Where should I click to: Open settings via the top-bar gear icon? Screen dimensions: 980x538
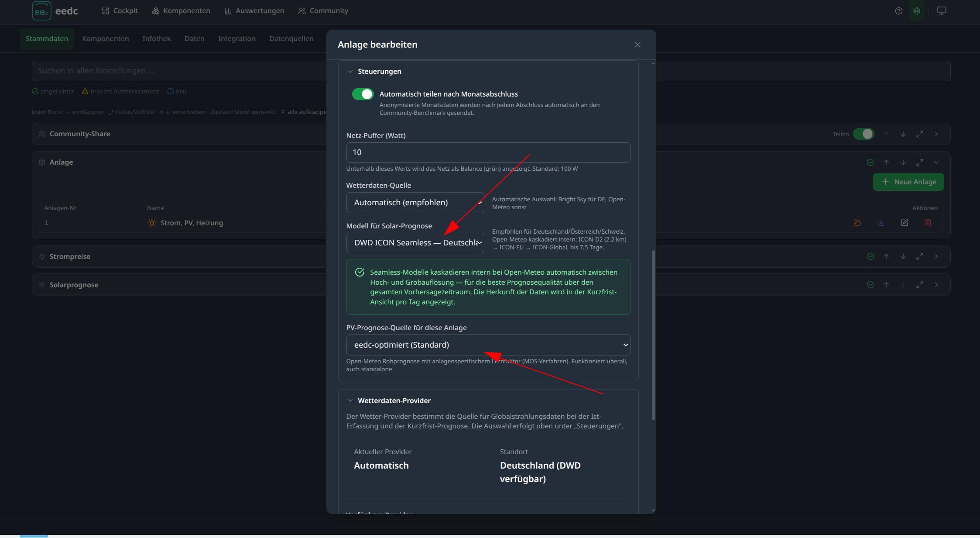916,11
